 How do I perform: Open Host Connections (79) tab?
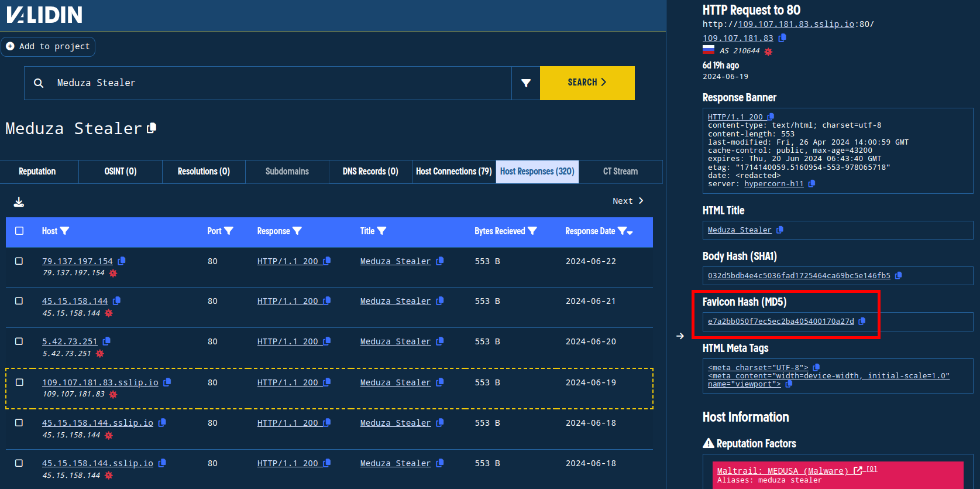(x=454, y=172)
